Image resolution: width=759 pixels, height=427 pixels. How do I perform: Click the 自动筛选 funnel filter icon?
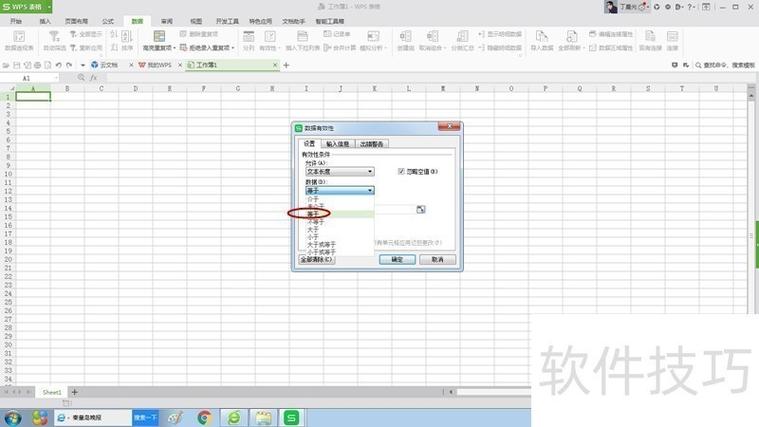click(x=54, y=36)
